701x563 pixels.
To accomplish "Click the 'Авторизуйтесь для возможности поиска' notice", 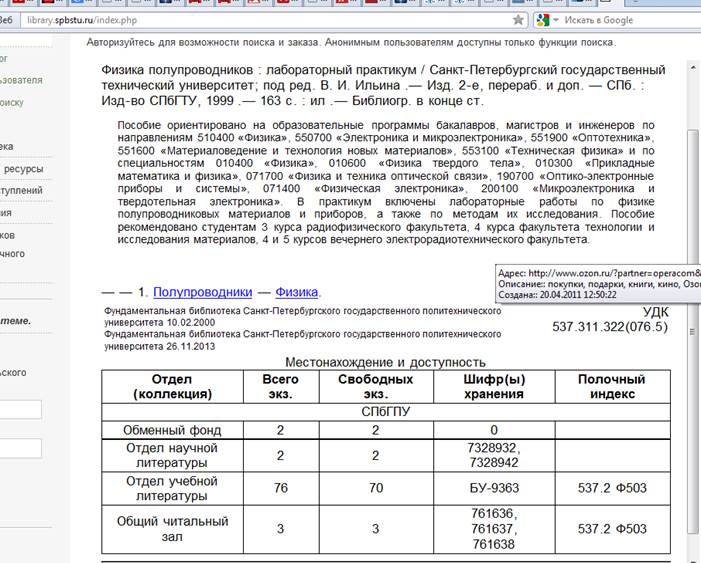I will click(351, 42).
